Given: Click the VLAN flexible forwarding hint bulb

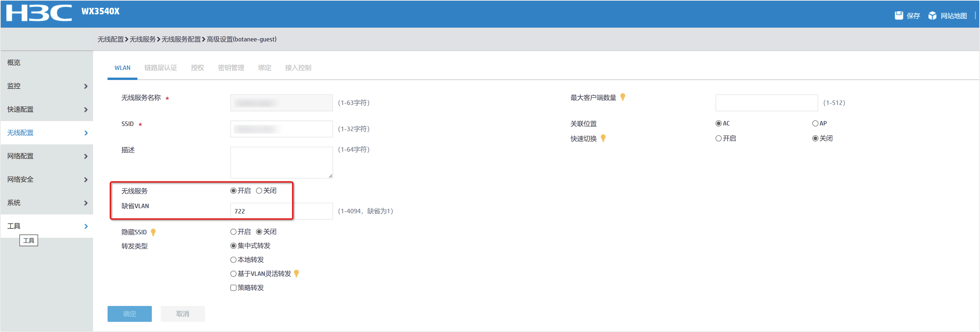Looking at the screenshot, I should pos(297,274).
